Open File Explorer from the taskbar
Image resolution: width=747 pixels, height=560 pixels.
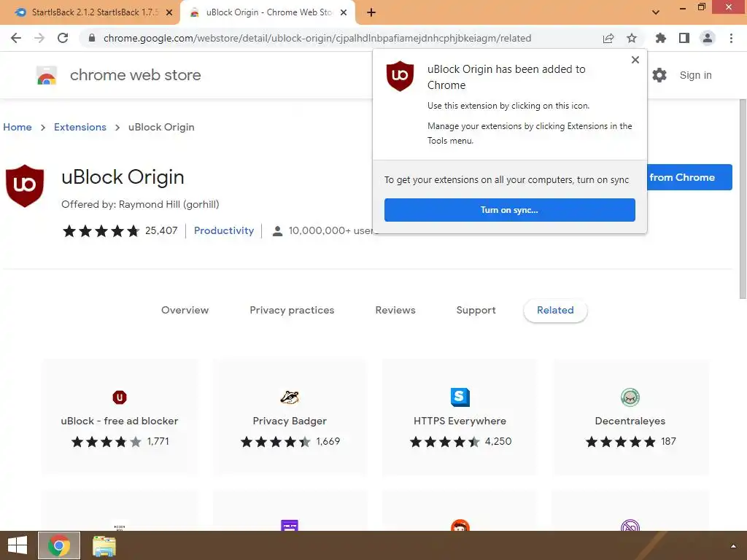[104, 546]
